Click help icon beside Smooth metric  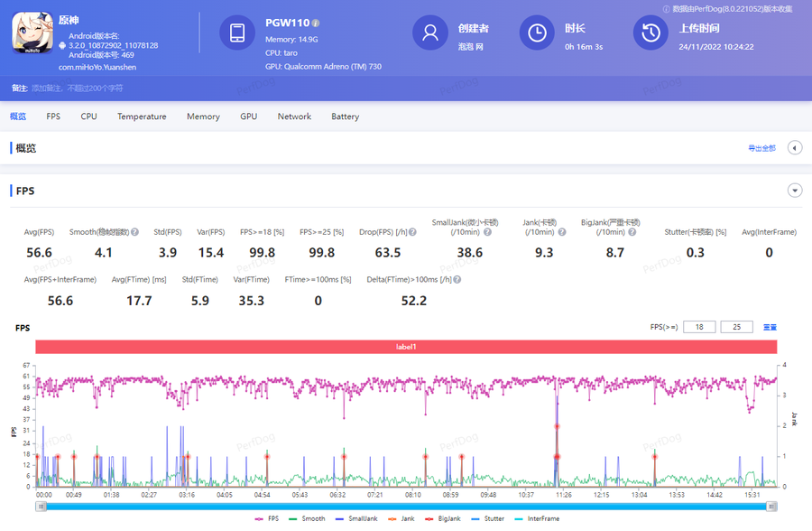point(134,232)
